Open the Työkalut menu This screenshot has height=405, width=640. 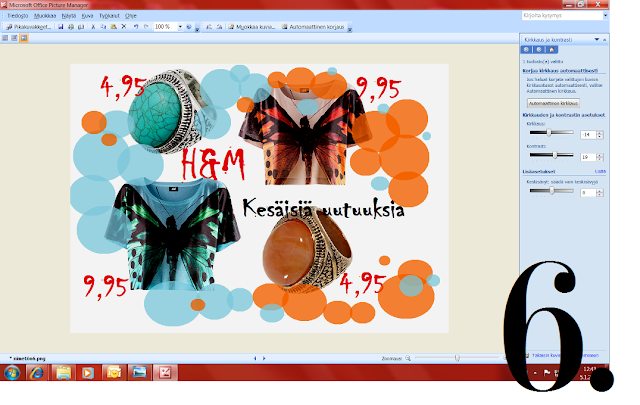(x=109, y=16)
